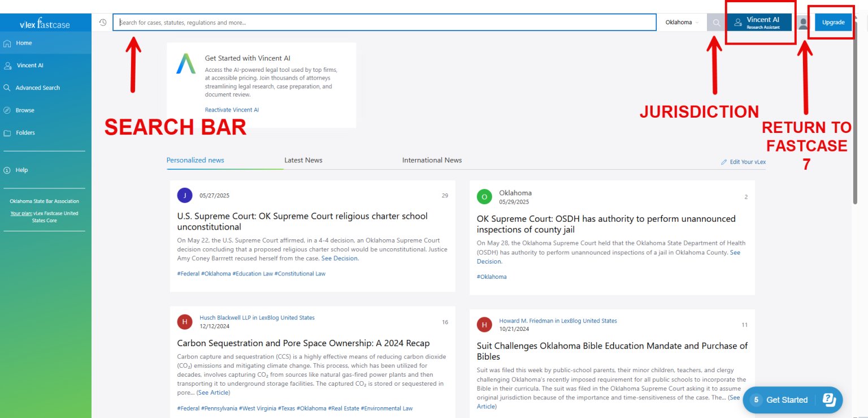This screenshot has width=868, height=418.
Task: Switch to the International News tab
Action: (432, 160)
